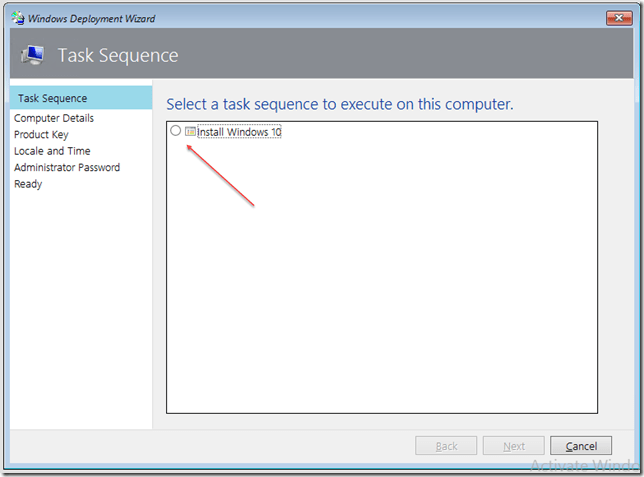
Task: Switch to the Locale and Time step
Action: [52, 151]
